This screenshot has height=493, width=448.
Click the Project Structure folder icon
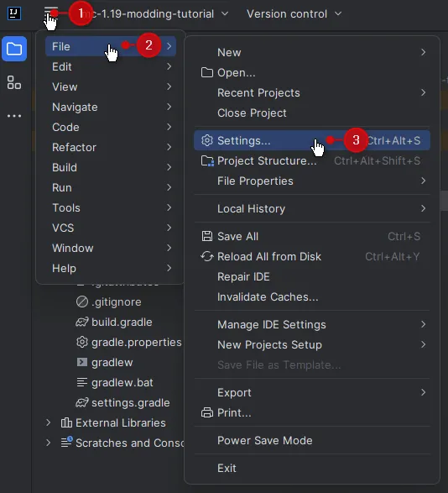click(x=207, y=160)
